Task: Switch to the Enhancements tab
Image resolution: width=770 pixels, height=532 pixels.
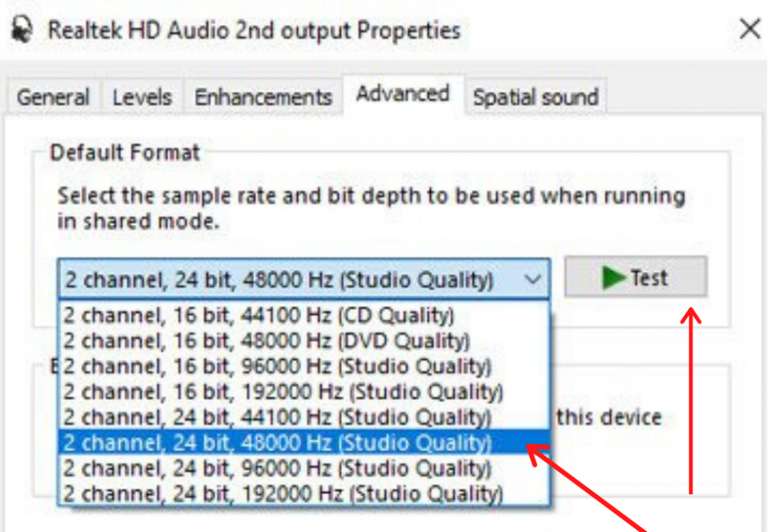Action: pos(262,96)
